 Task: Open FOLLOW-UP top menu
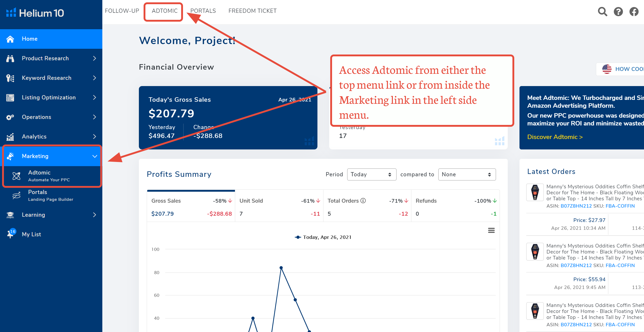tap(122, 11)
